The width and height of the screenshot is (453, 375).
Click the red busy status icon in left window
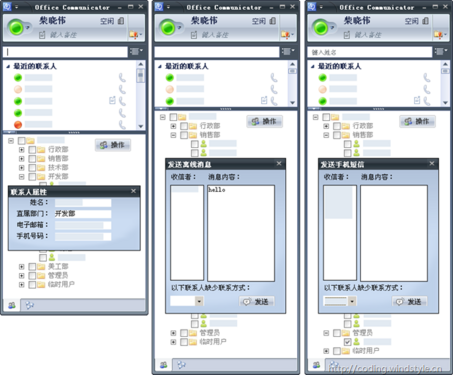[x=18, y=125]
